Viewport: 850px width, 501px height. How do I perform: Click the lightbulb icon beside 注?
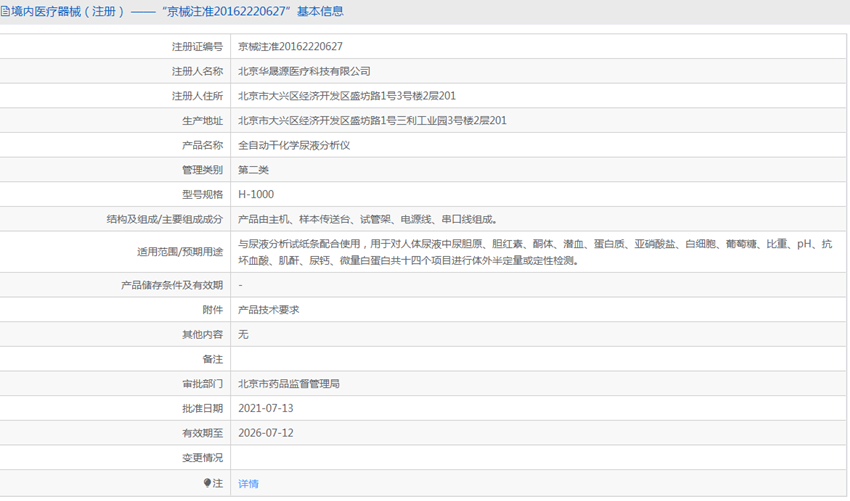[x=207, y=483]
